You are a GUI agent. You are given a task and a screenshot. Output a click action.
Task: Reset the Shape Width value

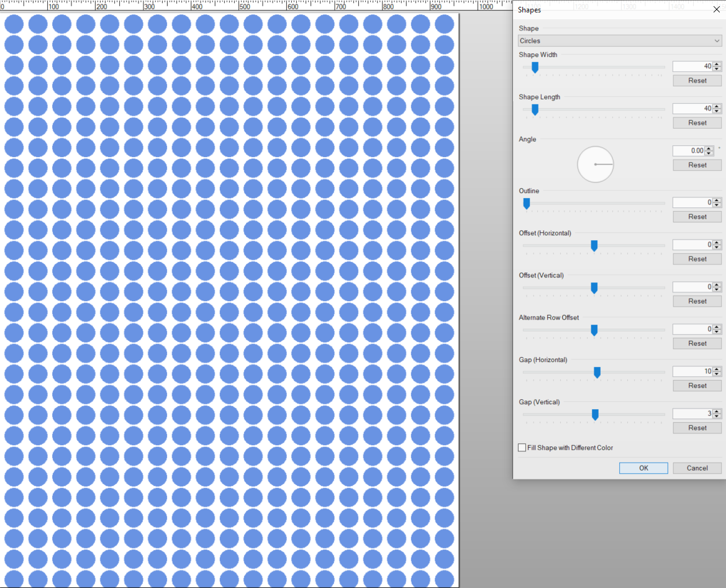tap(697, 81)
